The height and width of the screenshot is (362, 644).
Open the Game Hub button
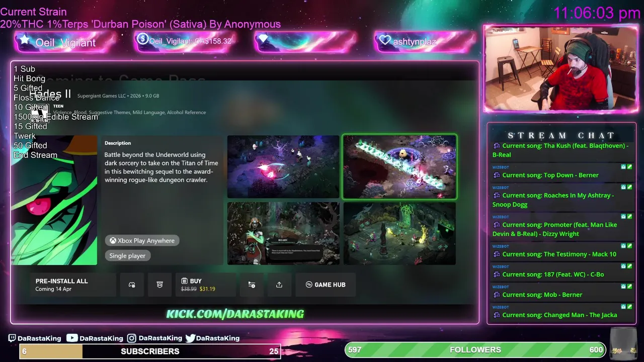[326, 285]
